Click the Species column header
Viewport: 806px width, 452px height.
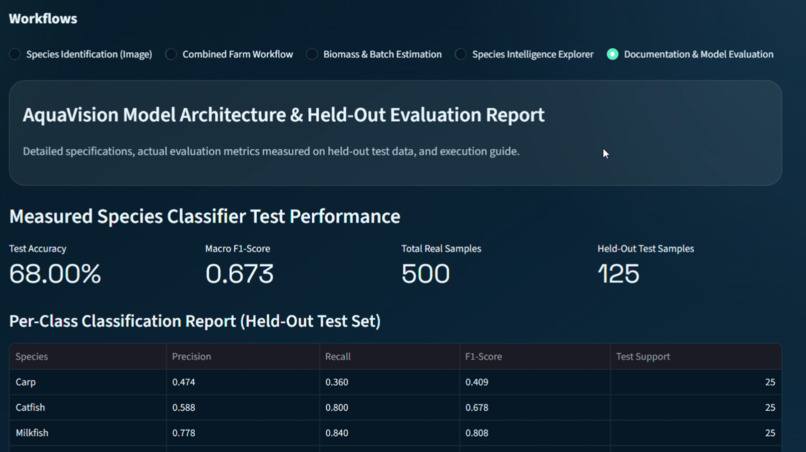pos(87,356)
